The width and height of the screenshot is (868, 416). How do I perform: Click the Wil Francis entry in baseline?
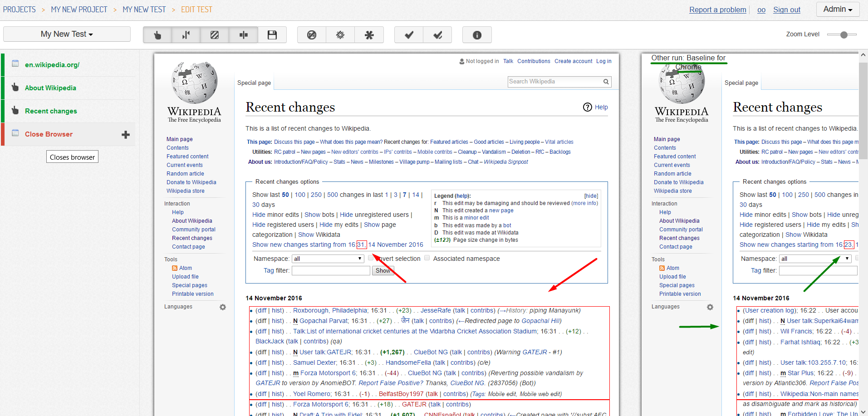[x=796, y=331]
